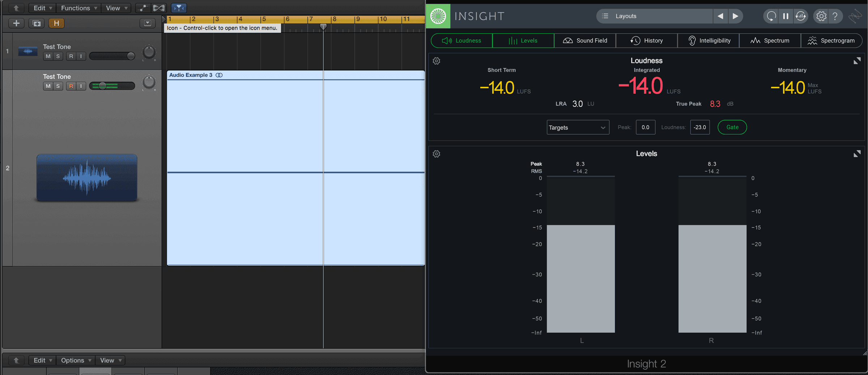Click the Peak value field
This screenshot has width=868, height=375.
click(x=645, y=127)
